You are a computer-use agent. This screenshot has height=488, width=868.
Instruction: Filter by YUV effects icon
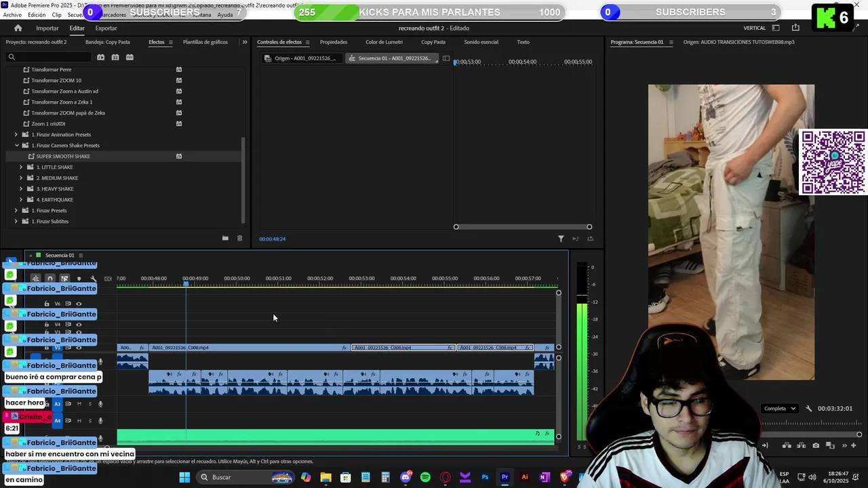click(130, 57)
